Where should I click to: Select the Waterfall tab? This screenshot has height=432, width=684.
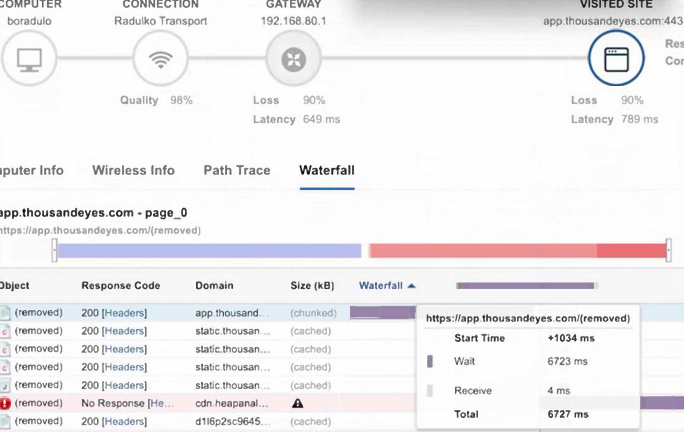(x=327, y=170)
